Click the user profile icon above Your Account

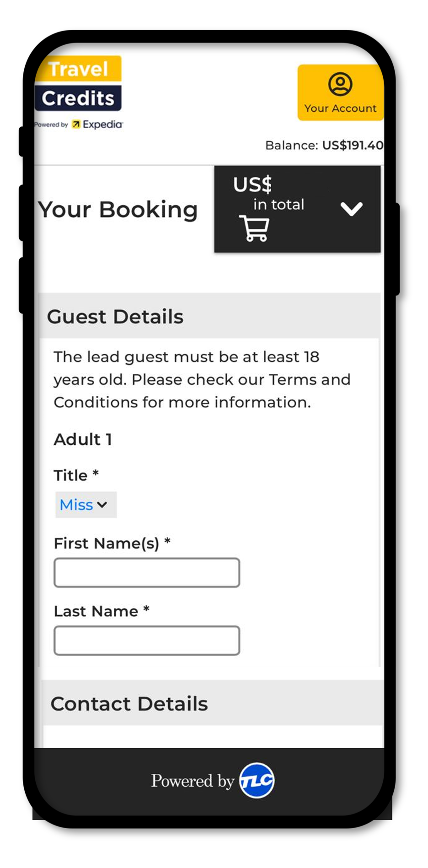click(x=340, y=84)
